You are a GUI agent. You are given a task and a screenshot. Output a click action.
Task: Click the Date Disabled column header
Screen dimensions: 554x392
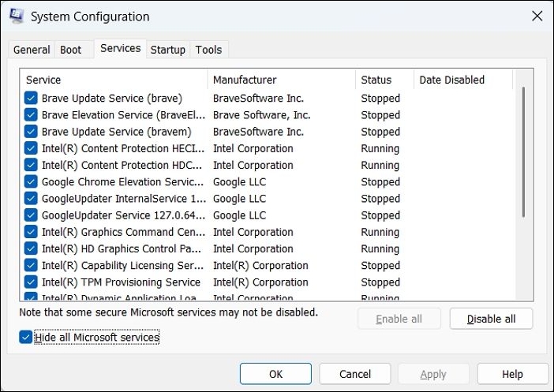click(462, 80)
